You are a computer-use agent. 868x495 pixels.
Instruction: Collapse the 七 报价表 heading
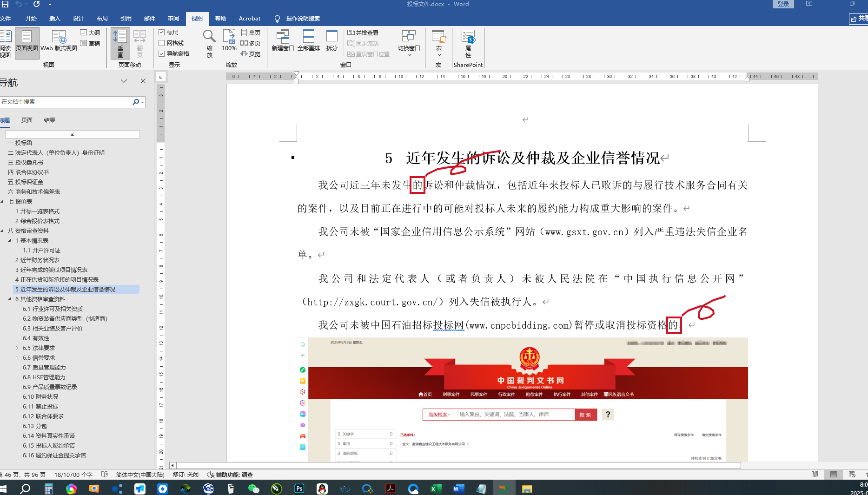click(x=2, y=201)
